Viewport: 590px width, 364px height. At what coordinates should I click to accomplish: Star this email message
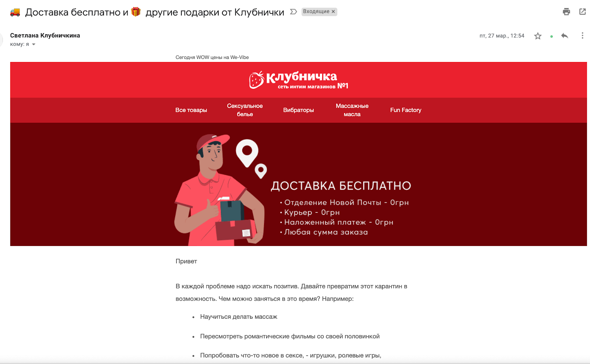[x=538, y=36]
